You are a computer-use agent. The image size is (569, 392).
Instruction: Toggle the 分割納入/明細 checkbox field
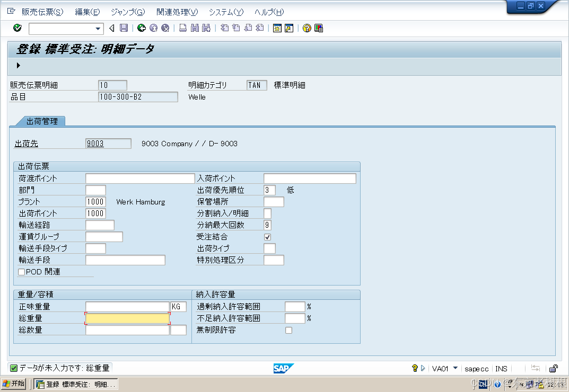tap(267, 213)
